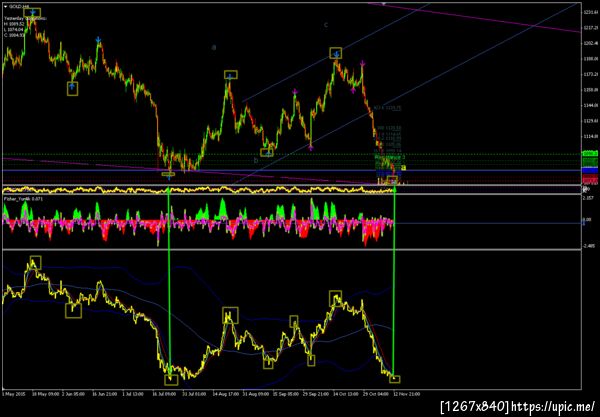600x417 pixels.
Task: Click the 1 Jul 13:00 time label
Action: [133, 394]
